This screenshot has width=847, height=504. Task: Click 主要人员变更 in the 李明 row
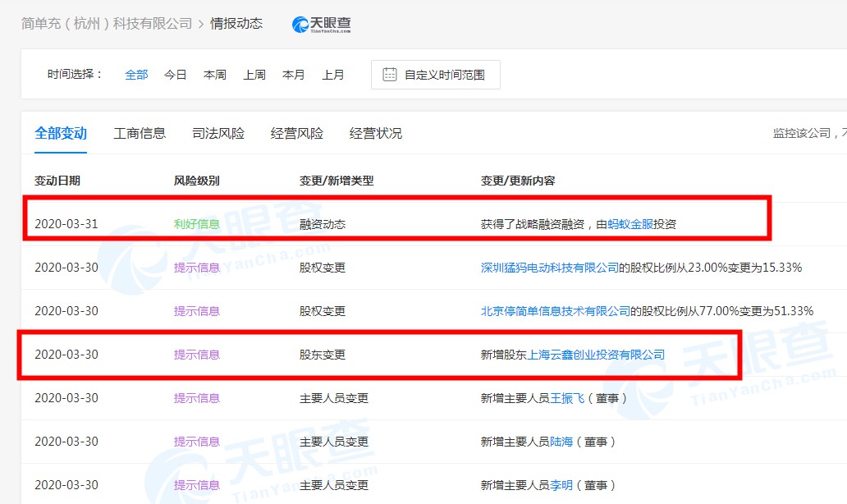click(334, 485)
